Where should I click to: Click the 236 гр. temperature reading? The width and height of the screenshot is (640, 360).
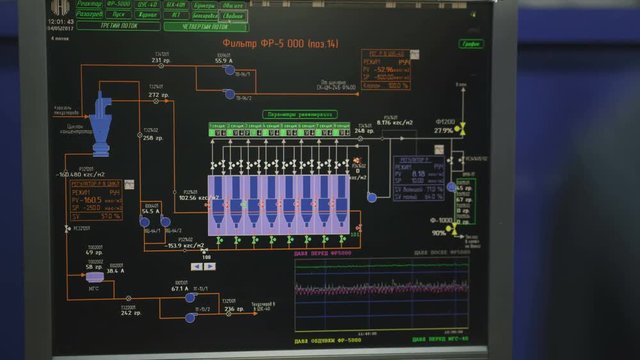click(234, 309)
